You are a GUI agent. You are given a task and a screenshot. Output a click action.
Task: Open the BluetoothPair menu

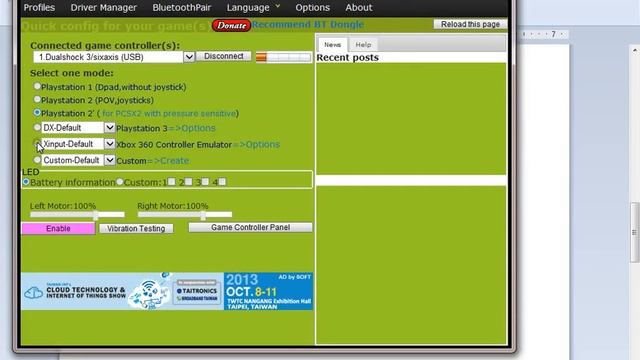click(x=182, y=7)
